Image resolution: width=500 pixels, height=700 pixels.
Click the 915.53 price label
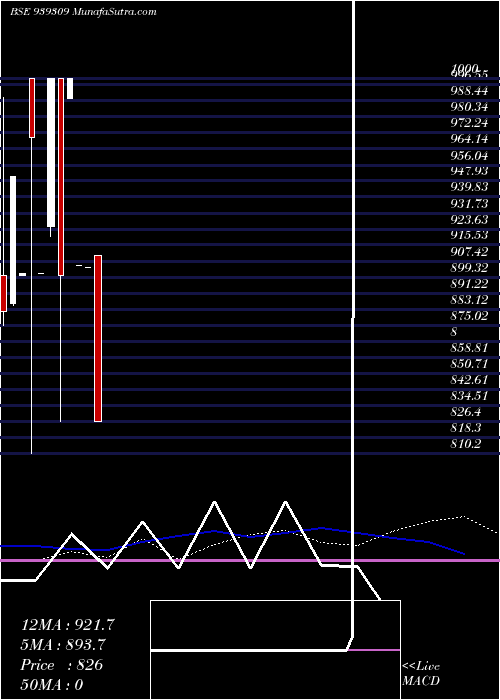point(469,236)
